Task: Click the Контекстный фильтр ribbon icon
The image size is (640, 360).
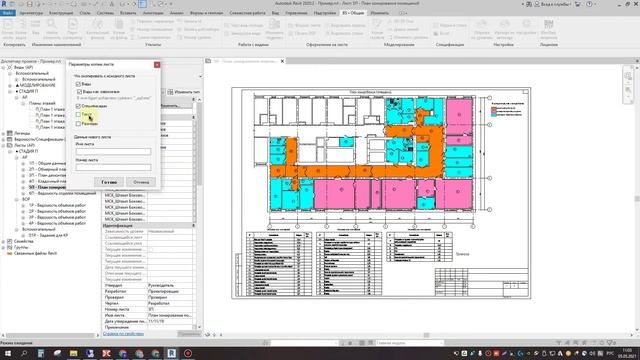Action: [98, 29]
